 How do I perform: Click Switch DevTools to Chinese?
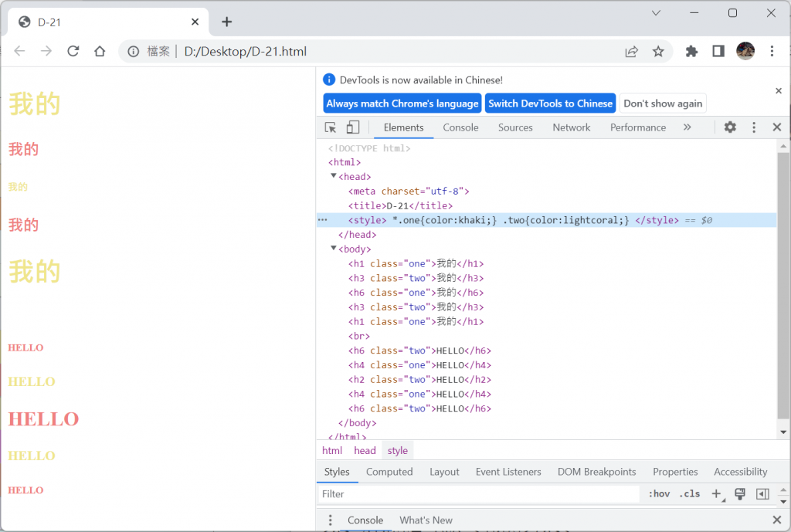(x=550, y=103)
